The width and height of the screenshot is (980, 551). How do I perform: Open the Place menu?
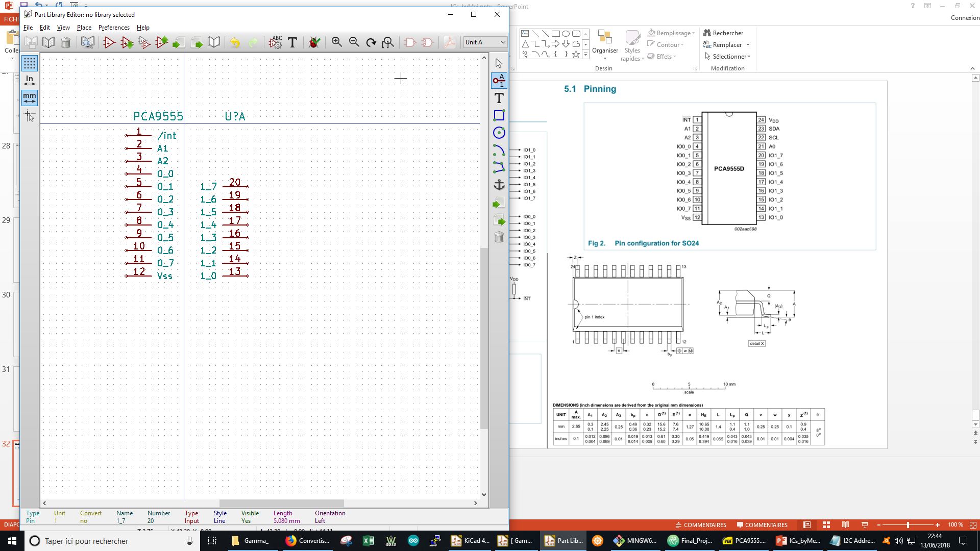tap(84, 28)
